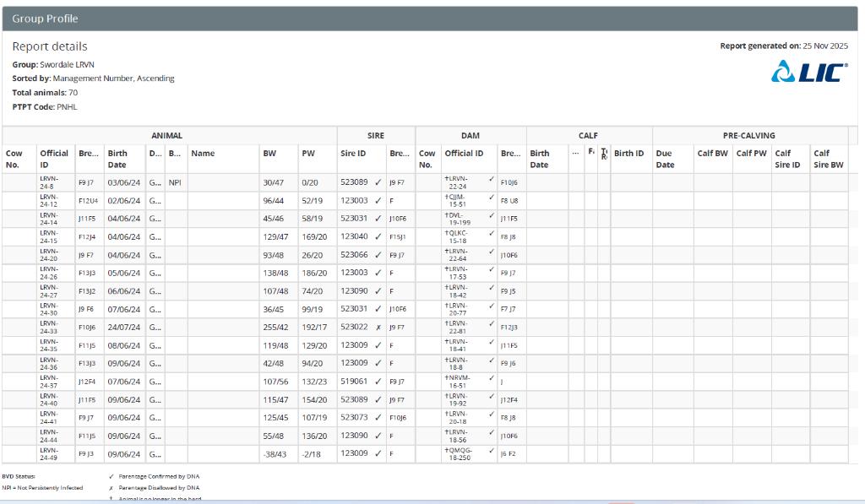
Task: Click the LIC logo
Action: click(x=809, y=73)
